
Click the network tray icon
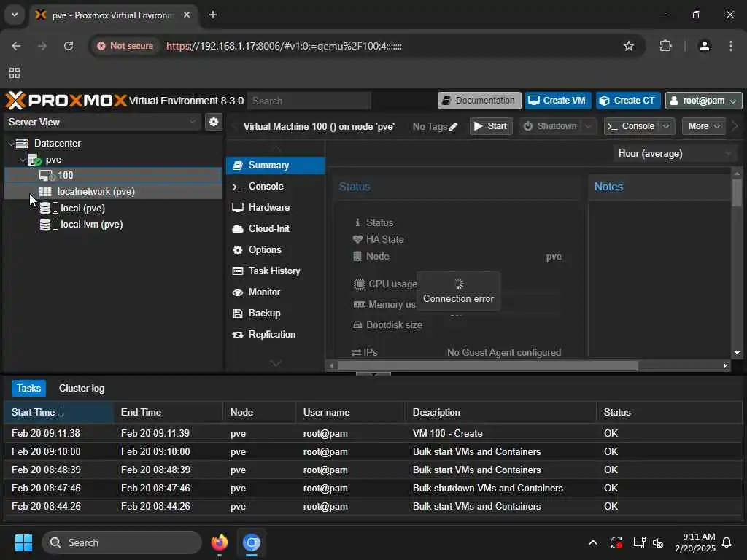click(x=639, y=542)
